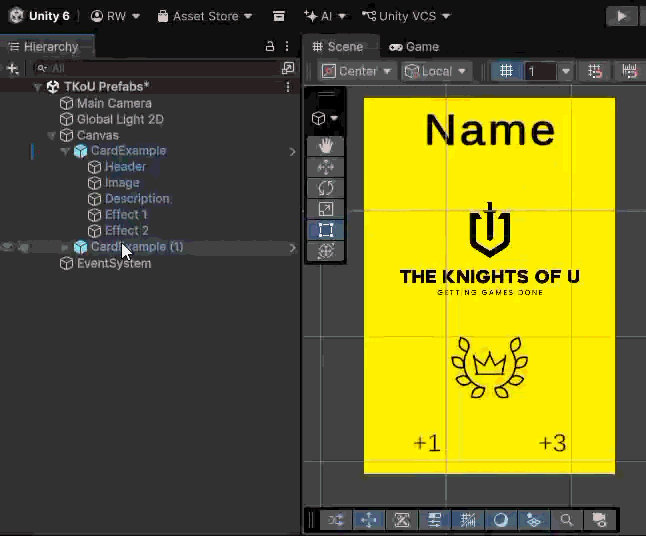The image size is (646, 536).
Task: Open the Unity 6 logo menu
Action: pos(40,16)
